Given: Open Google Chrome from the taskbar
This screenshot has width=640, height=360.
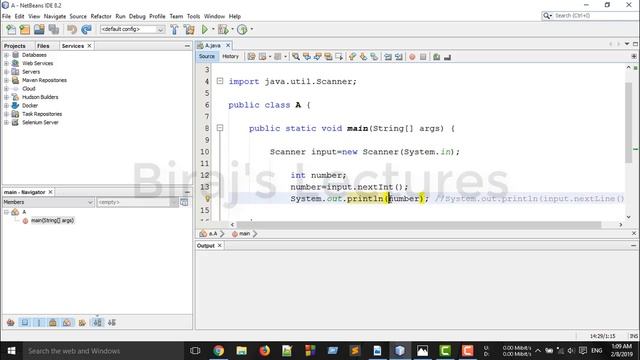Looking at the screenshot, I should [218, 351].
